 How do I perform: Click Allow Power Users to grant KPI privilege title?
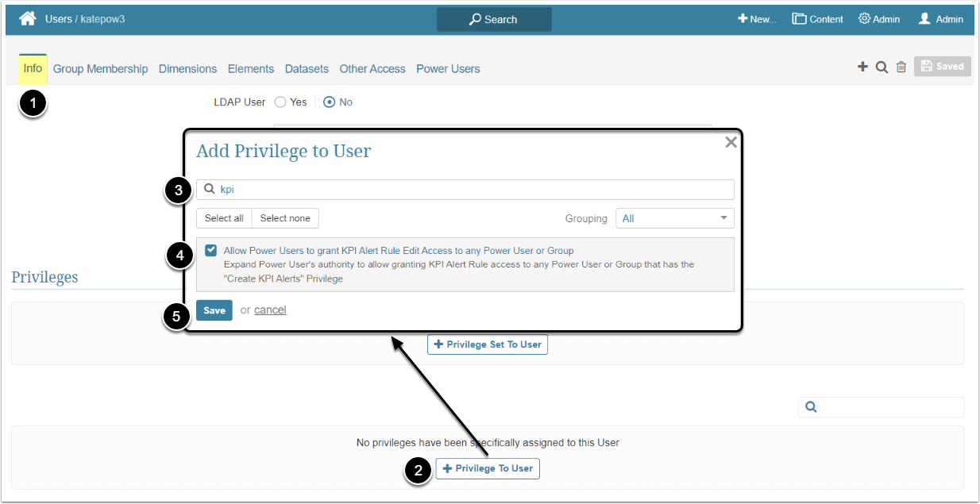click(399, 251)
